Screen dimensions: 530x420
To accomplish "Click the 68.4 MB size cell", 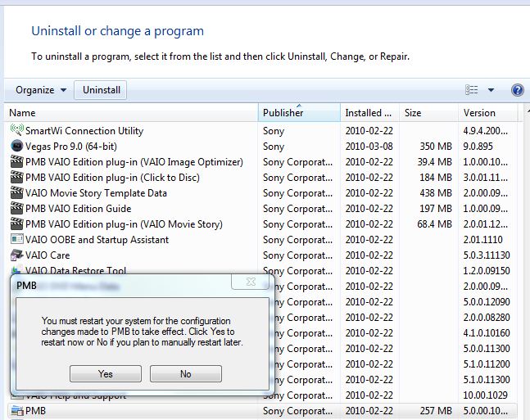I will [434, 224].
